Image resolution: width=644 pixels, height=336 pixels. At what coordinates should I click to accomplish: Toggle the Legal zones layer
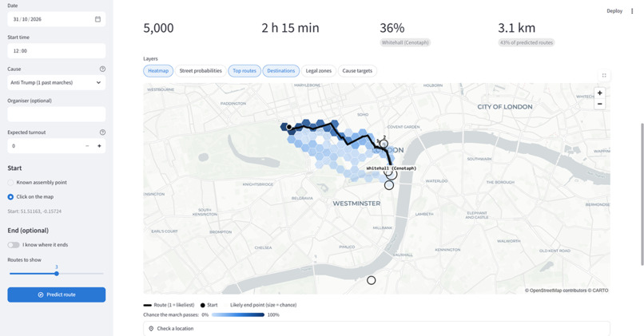(319, 71)
